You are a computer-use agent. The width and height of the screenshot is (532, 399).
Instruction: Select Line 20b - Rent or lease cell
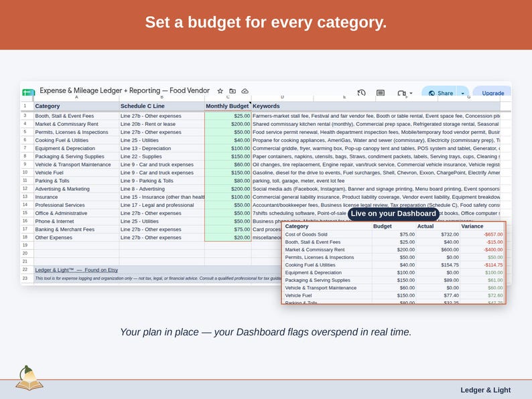point(162,124)
